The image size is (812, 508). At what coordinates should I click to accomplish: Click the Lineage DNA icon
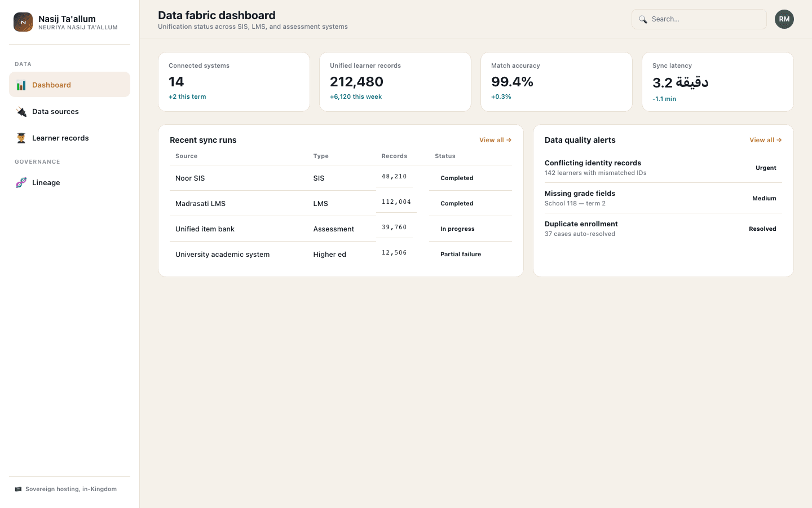(x=21, y=183)
